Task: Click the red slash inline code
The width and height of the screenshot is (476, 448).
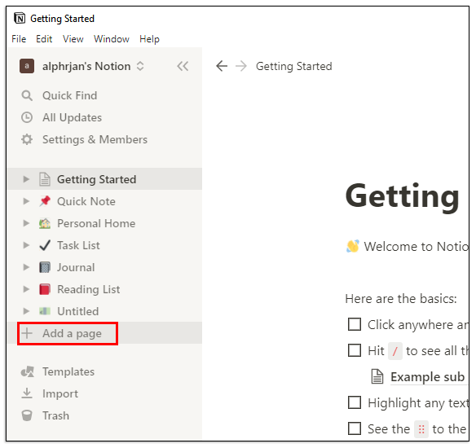Action: (395, 351)
